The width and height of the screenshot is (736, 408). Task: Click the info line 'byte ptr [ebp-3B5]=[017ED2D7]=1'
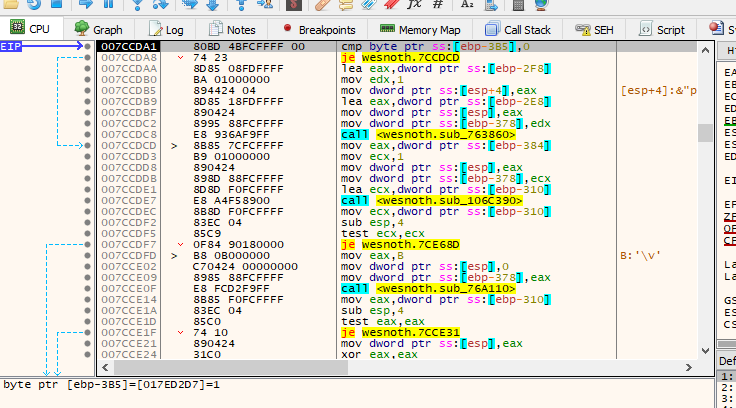111,385
